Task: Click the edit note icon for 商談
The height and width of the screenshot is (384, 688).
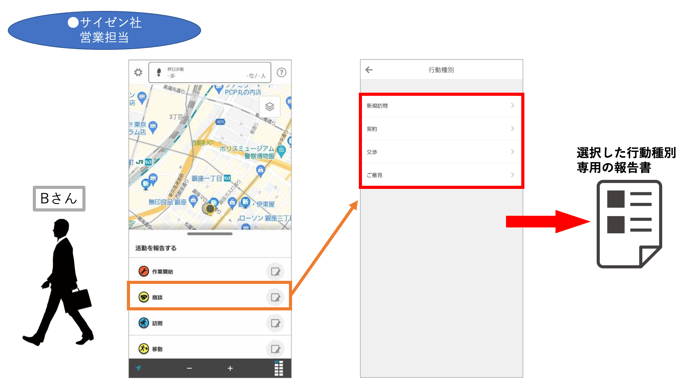Action: point(275,298)
